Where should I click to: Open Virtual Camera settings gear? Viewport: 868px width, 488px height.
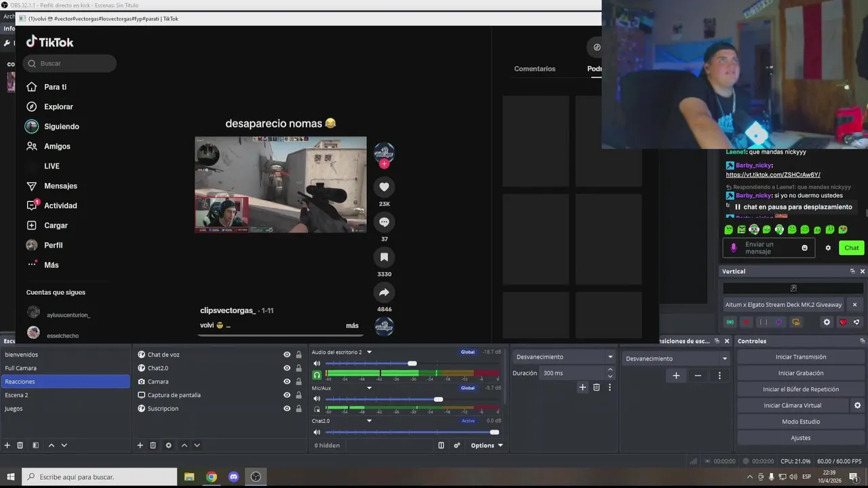click(x=857, y=405)
